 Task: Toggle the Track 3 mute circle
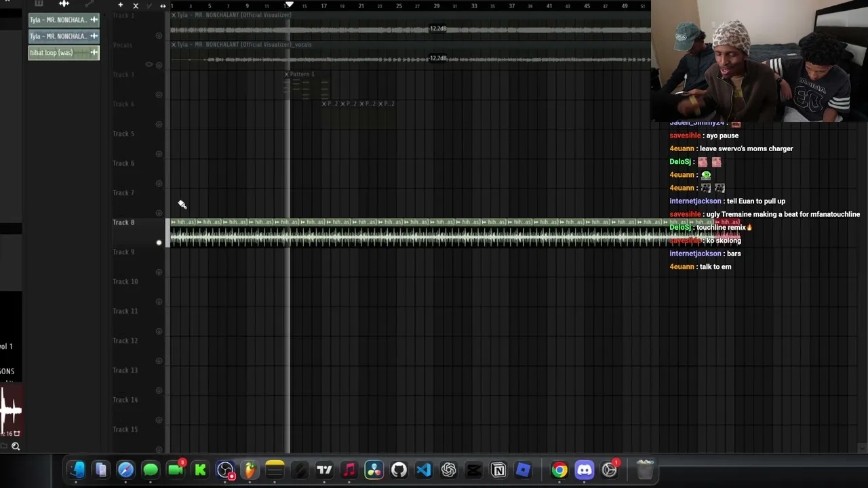click(x=159, y=94)
